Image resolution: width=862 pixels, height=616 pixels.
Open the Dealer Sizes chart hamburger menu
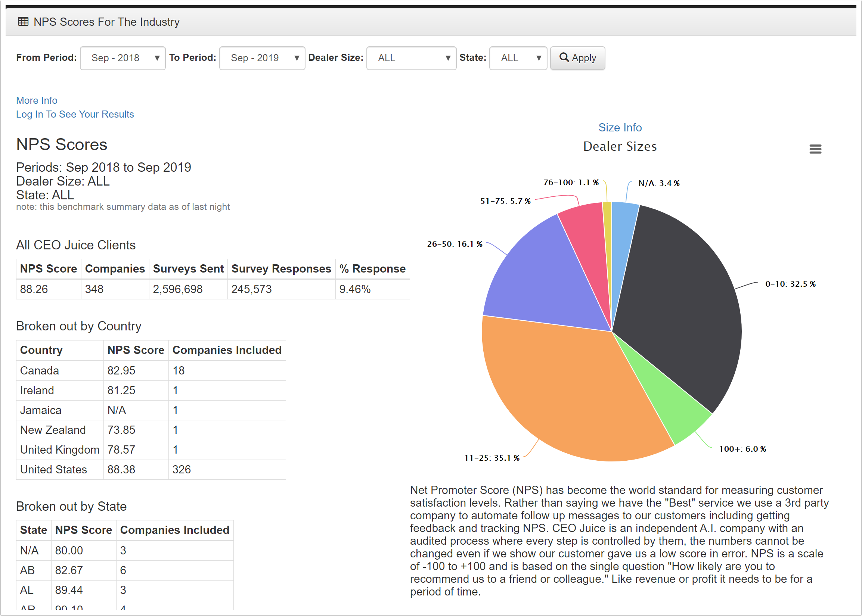(815, 149)
